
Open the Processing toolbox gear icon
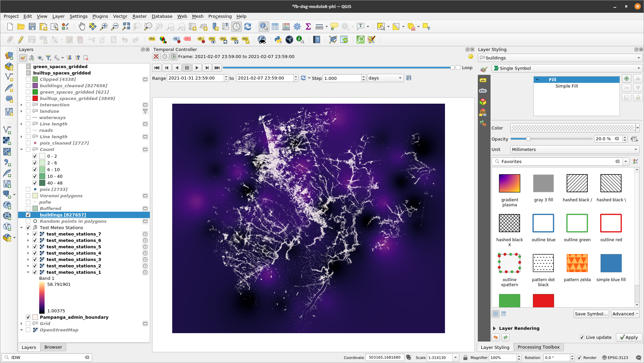[x=297, y=27]
